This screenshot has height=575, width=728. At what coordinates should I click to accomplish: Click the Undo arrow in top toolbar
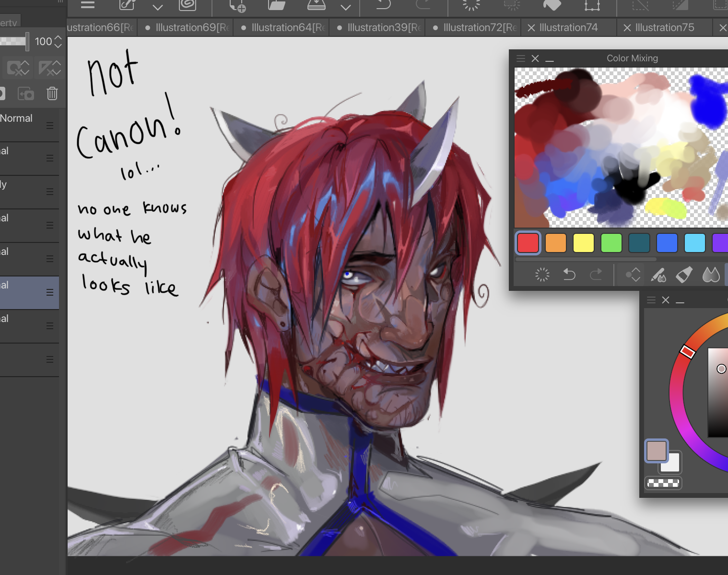point(383,5)
